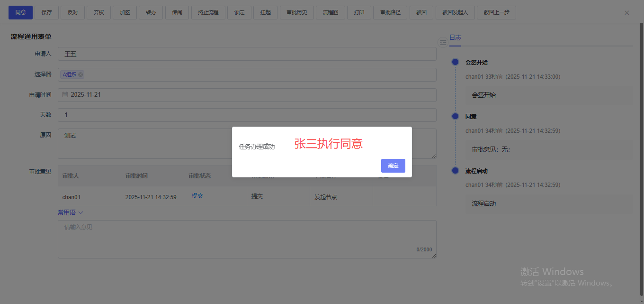Click the 保存 toolbar button
The height and width of the screenshot is (304, 644).
46,12
